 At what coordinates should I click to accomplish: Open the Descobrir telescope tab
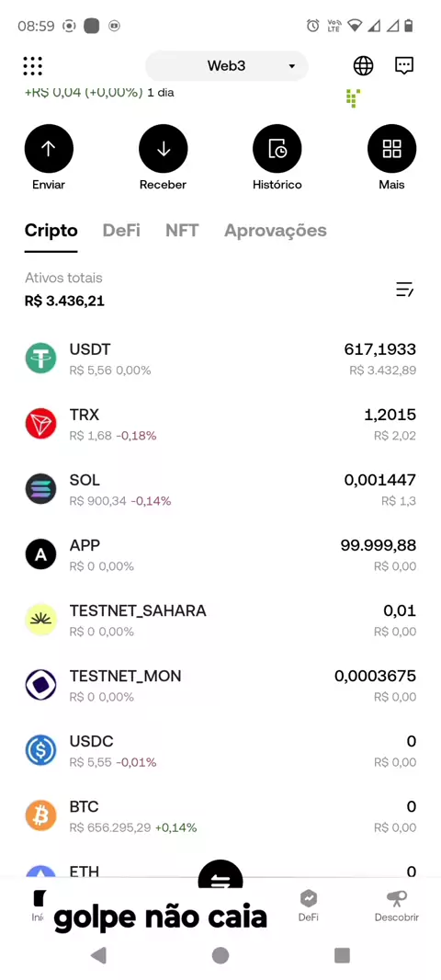tap(396, 906)
